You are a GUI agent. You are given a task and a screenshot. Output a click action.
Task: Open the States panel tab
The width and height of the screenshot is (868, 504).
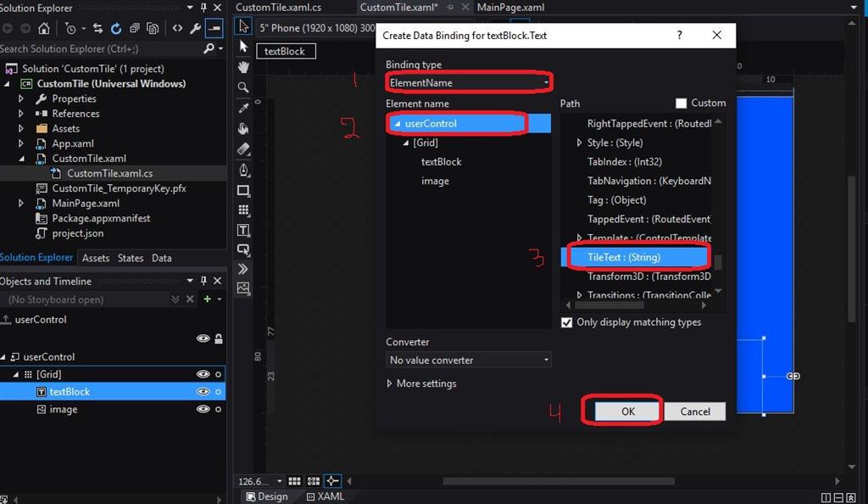[130, 258]
